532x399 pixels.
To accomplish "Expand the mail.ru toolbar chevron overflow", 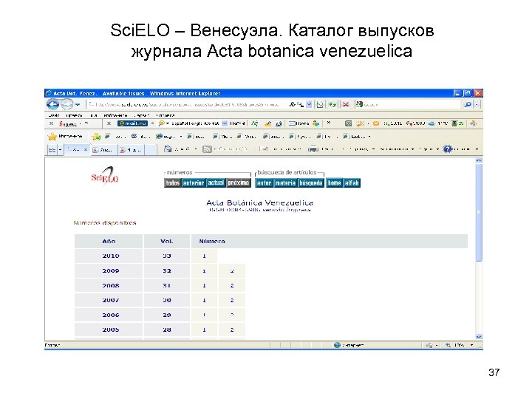I will (x=328, y=123).
